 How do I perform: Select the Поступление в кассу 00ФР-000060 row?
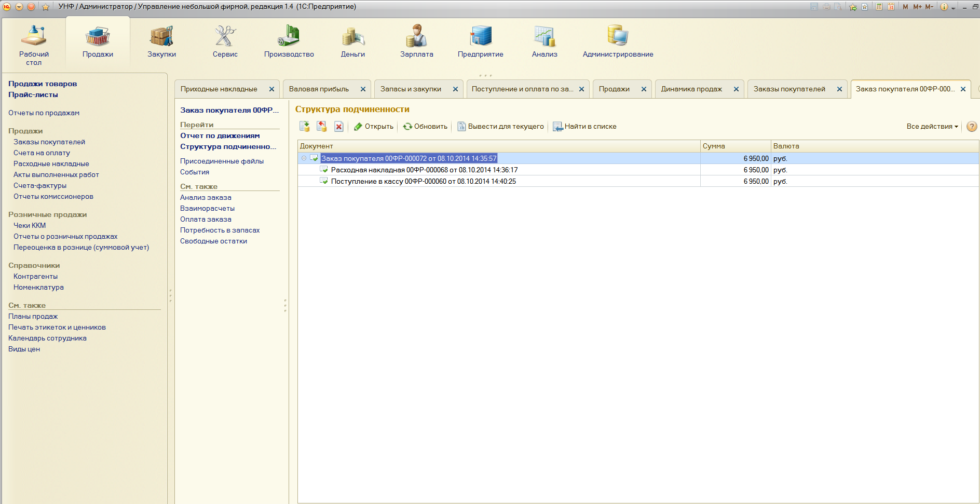pyautogui.click(x=423, y=182)
